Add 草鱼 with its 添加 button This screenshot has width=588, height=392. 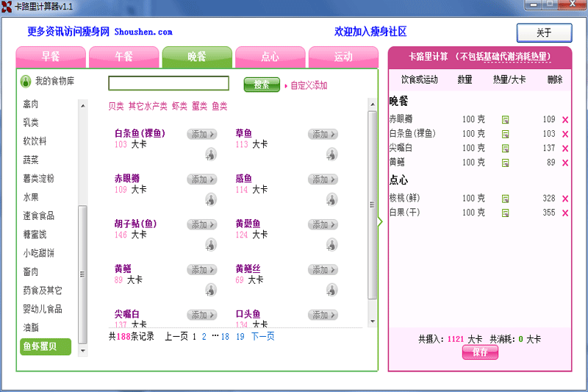point(323,135)
